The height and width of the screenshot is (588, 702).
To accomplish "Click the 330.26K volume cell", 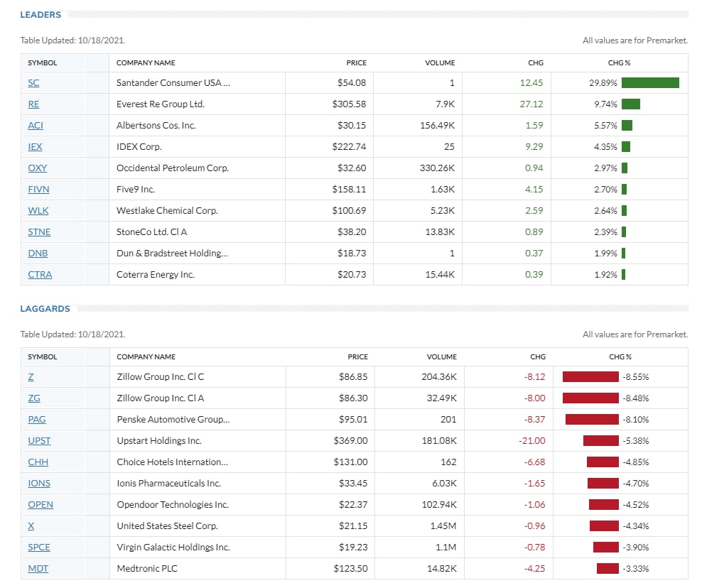I will (437, 168).
